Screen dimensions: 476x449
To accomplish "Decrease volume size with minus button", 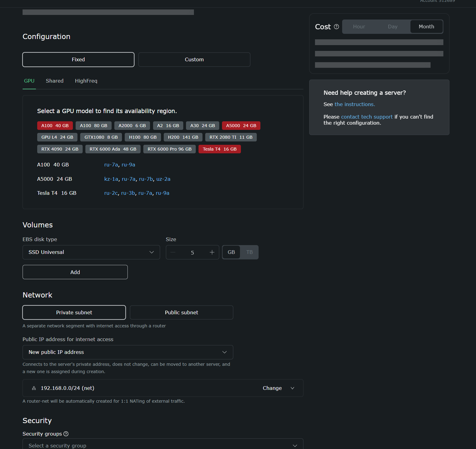I will (x=173, y=252).
